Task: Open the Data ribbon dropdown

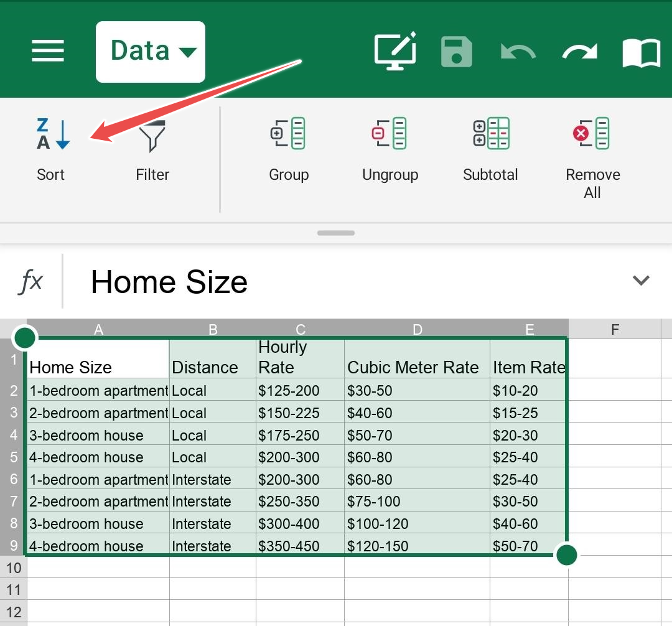Action: coord(151,52)
